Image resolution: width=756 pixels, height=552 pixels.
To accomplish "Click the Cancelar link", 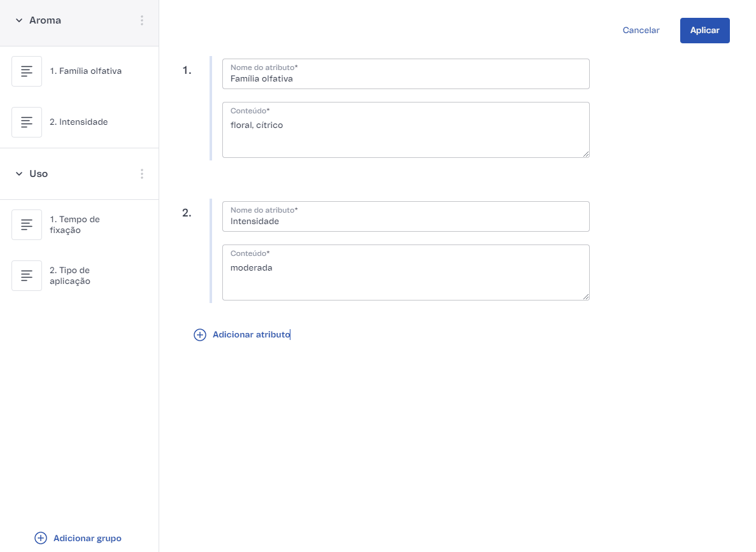I will [x=641, y=31].
